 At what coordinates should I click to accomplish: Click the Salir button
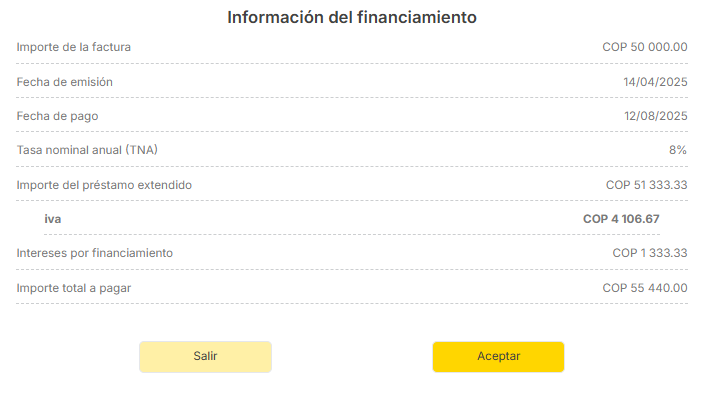coord(205,356)
